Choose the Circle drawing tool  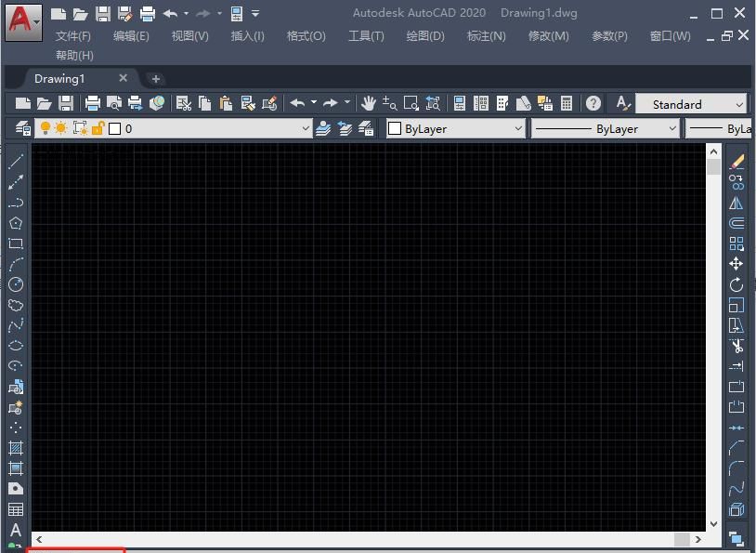(x=16, y=284)
